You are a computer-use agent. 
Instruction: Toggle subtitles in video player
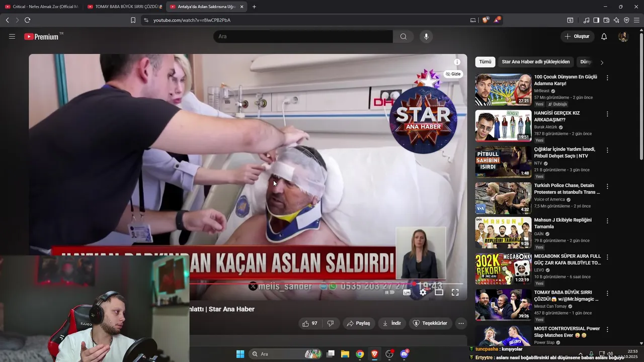407,292
